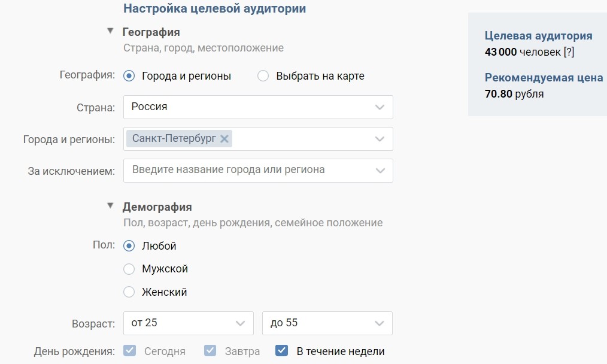Collapse the Демография section triangle
The image size is (607, 364).
pyautogui.click(x=110, y=205)
